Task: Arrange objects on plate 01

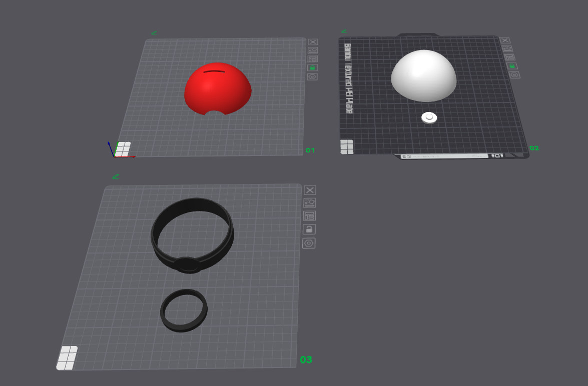Action: [x=313, y=59]
